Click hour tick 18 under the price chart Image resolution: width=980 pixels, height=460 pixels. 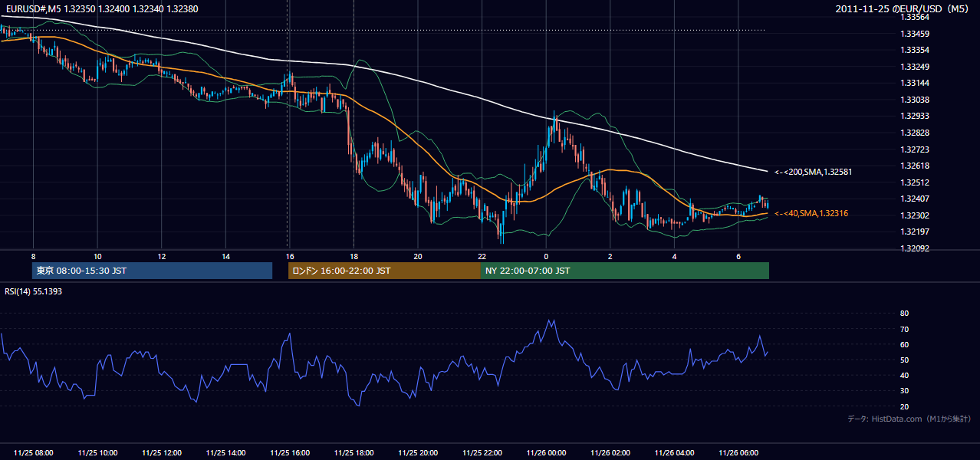[x=354, y=256]
